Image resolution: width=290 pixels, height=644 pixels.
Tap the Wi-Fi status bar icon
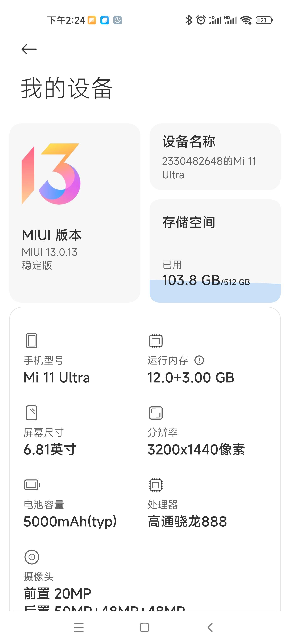coord(246,20)
